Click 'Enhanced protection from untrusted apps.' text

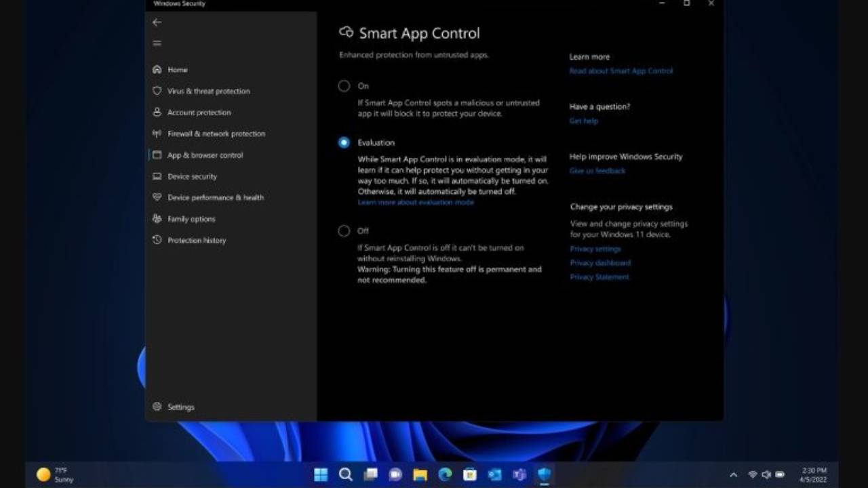(414, 55)
